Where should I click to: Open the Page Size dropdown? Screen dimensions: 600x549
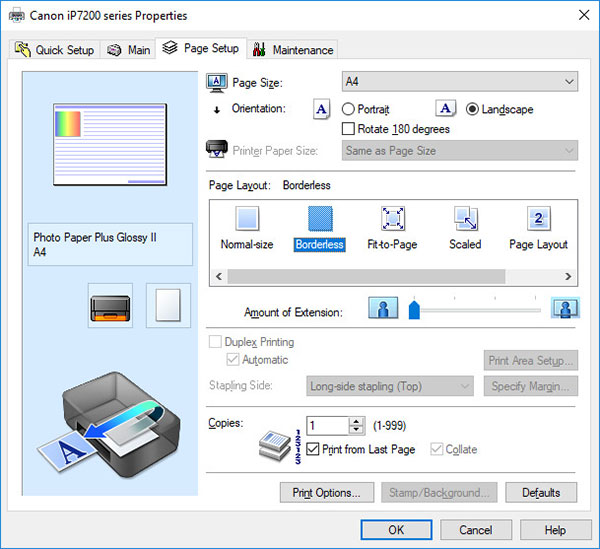460,81
